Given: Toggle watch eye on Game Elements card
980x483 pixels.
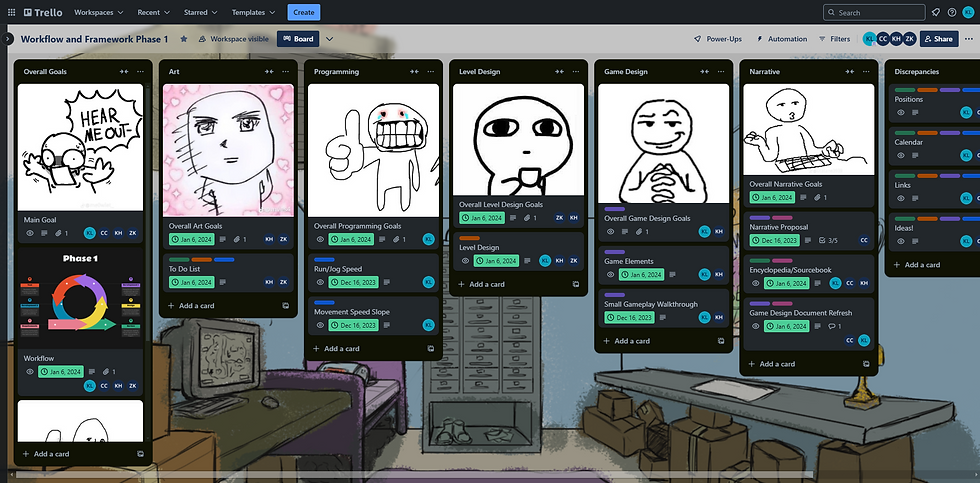Looking at the screenshot, I should [x=611, y=274].
